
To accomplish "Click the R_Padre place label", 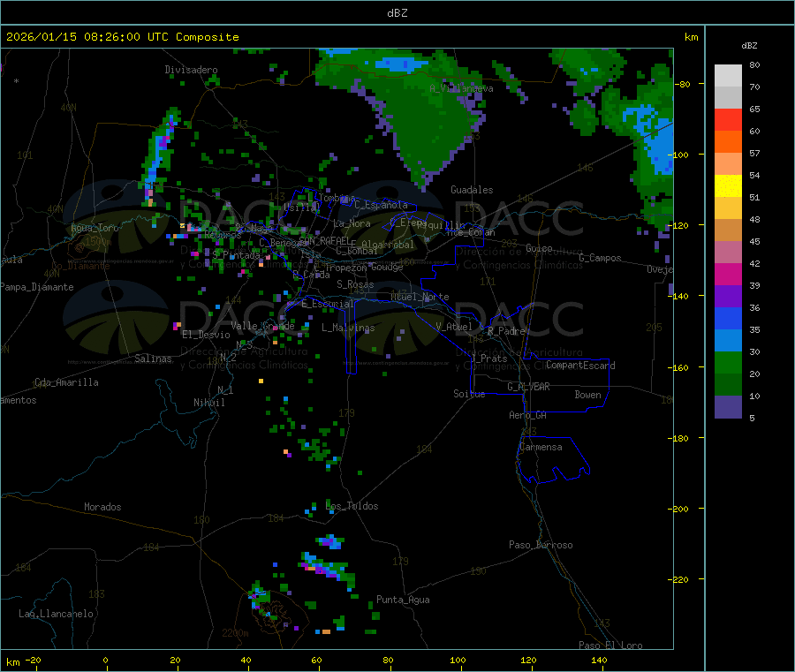I will click(x=506, y=331).
